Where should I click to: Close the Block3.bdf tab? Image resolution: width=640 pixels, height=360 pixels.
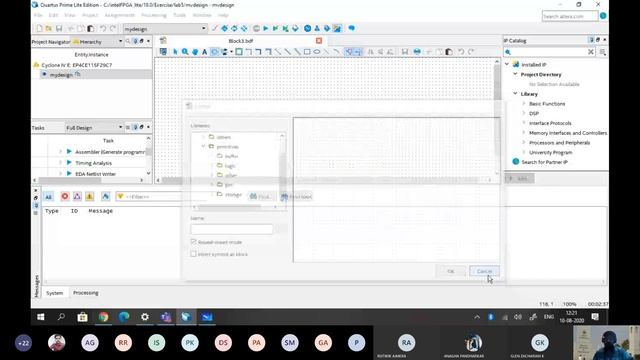tap(319, 40)
